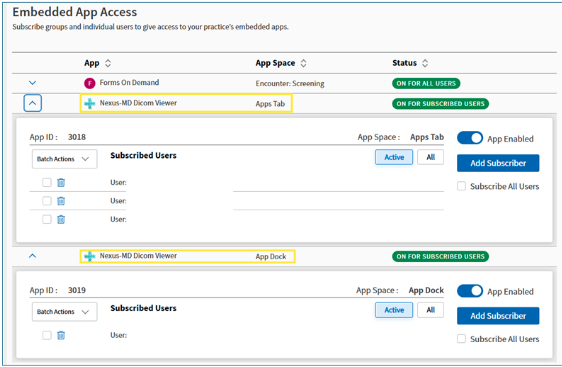Click Subscribed Users heading under App 3018

tap(143, 155)
